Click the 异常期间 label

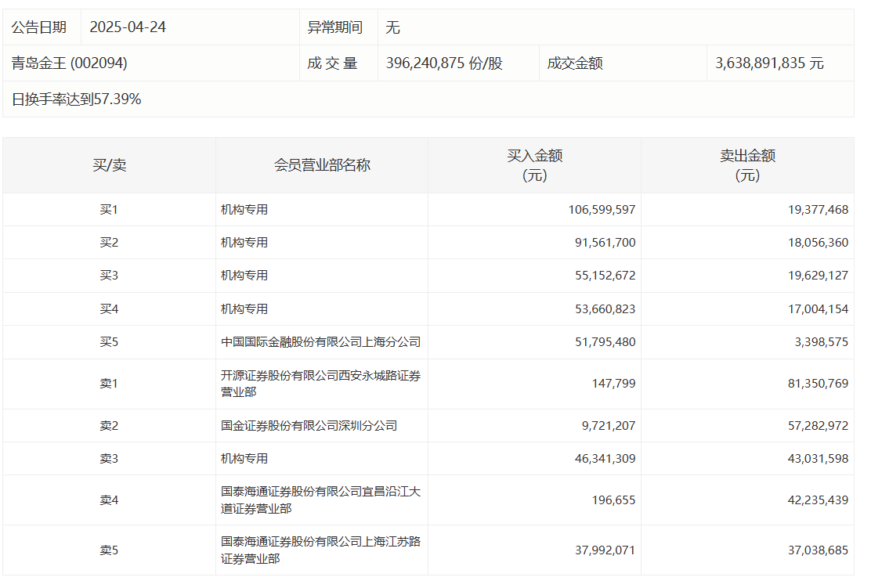click(335, 27)
